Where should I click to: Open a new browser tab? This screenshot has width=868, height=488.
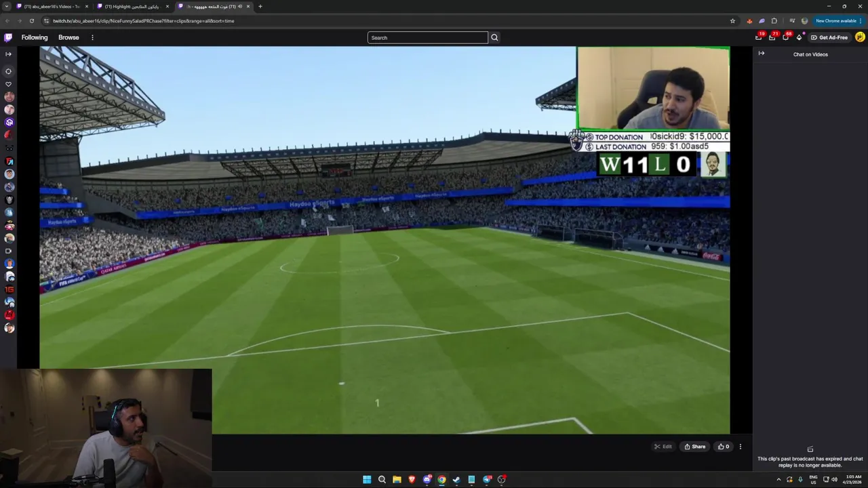coord(260,6)
